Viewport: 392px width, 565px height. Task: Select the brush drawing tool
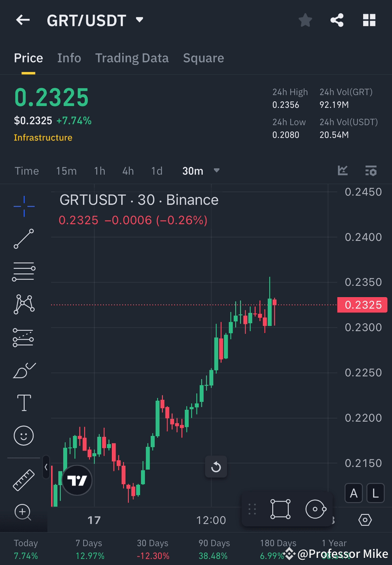pos(24,370)
